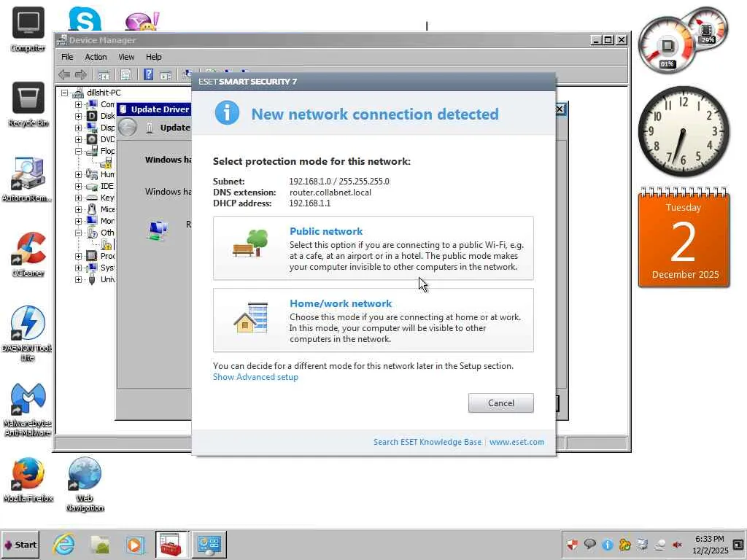Viewport: 747px width, 560px height.
Task: Open the Web Navigation desktop shortcut
Action: tap(85, 484)
